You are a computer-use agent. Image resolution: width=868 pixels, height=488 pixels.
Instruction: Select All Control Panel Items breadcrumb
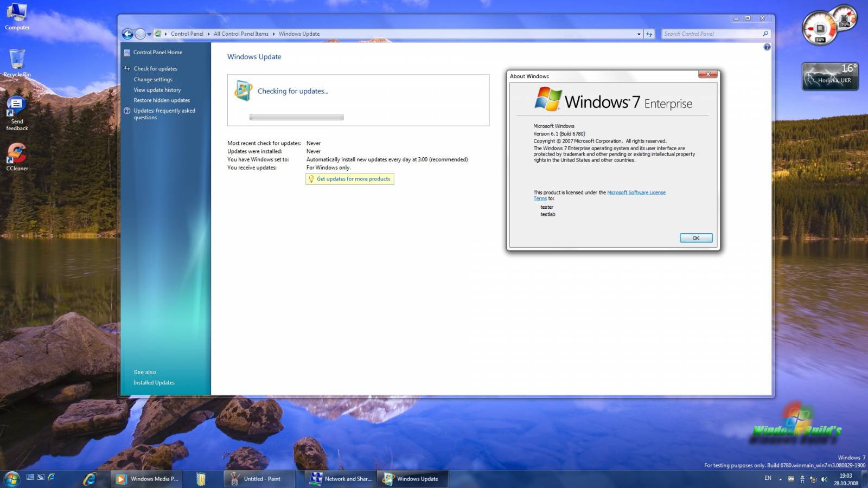[241, 34]
